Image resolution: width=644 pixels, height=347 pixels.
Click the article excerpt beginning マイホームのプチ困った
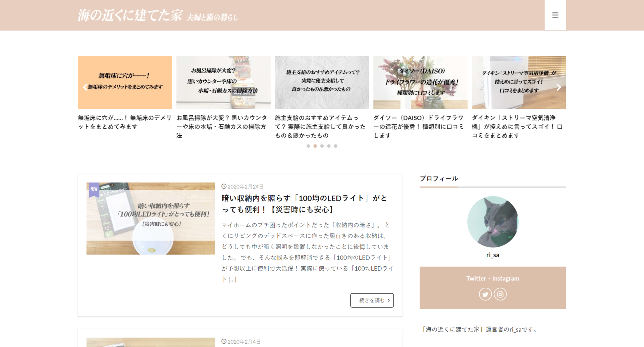click(x=308, y=252)
